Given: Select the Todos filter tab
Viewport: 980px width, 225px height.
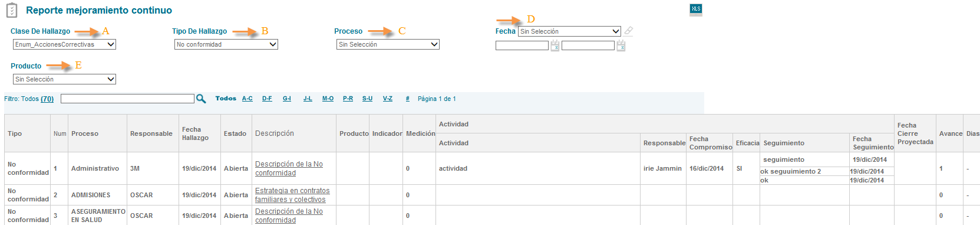Looking at the screenshot, I should (226, 99).
